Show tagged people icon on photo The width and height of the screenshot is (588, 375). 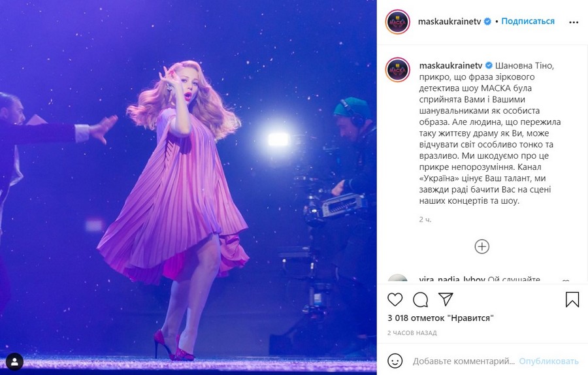[x=14, y=362]
